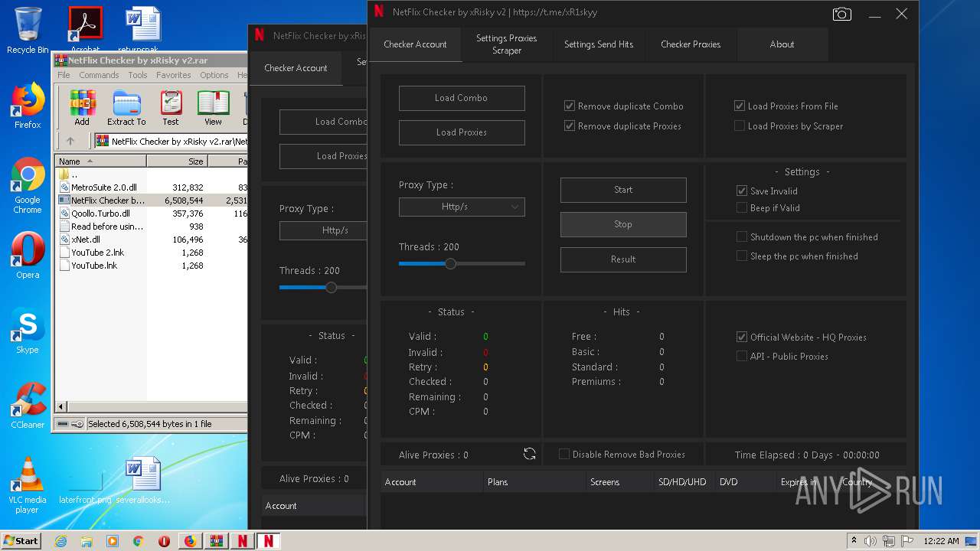The width and height of the screenshot is (980, 551).
Task: Click the Stop button
Action: point(623,224)
